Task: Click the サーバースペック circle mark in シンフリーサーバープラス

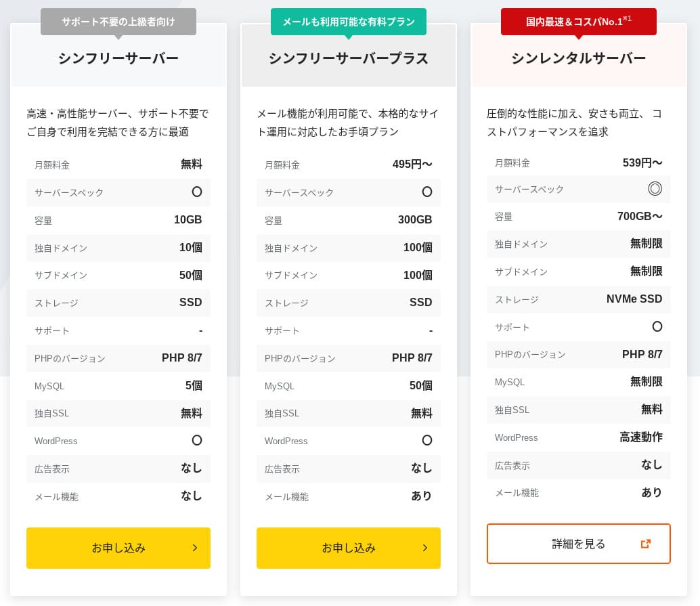Action: (x=427, y=192)
